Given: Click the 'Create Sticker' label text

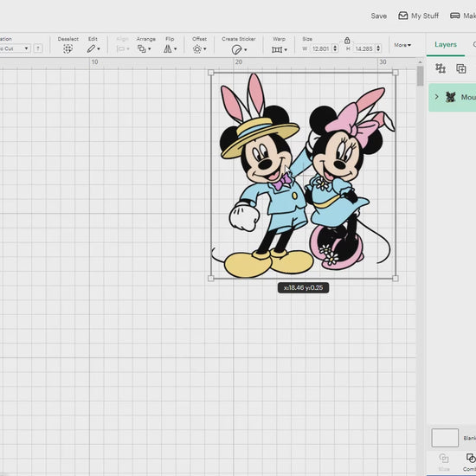Looking at the screenshot, I should (x=239, y=39).
